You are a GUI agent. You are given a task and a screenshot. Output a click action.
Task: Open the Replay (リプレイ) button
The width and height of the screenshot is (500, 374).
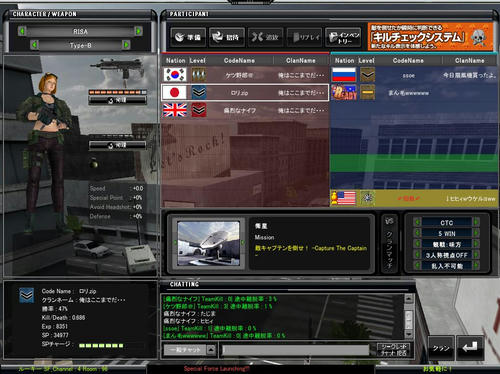click(x=304, y=37)
